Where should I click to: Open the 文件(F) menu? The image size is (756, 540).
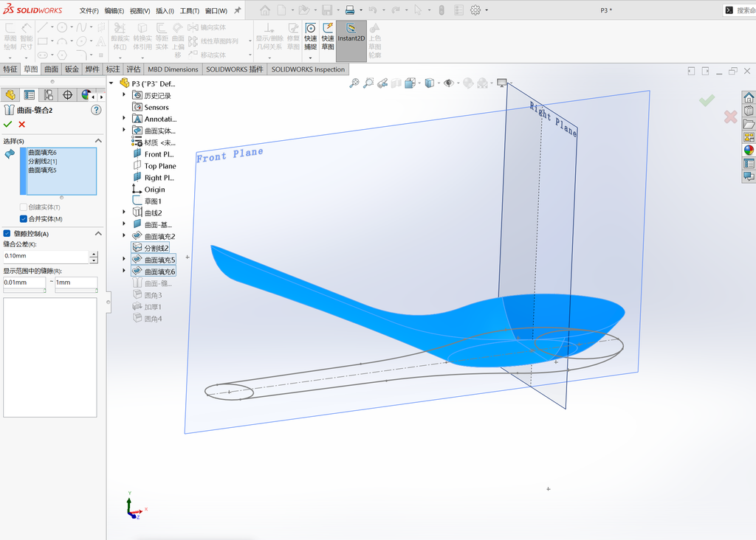pos(89,10)
